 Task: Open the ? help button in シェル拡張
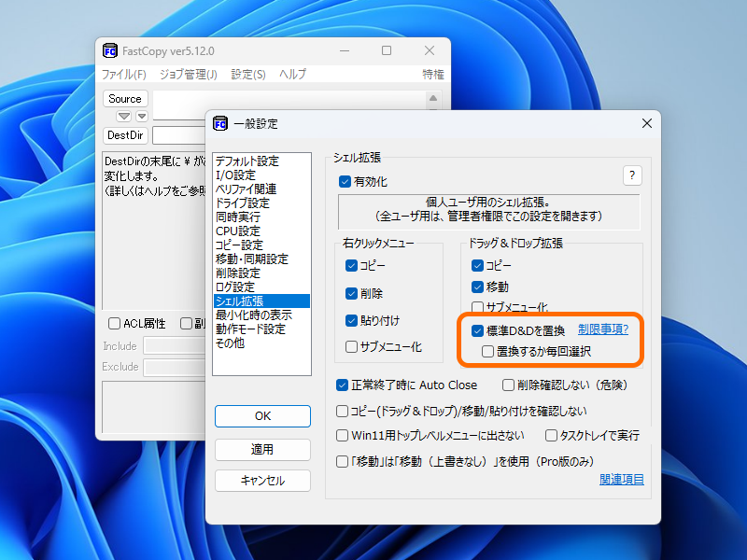pyautogui.click(x=632, y=175)
